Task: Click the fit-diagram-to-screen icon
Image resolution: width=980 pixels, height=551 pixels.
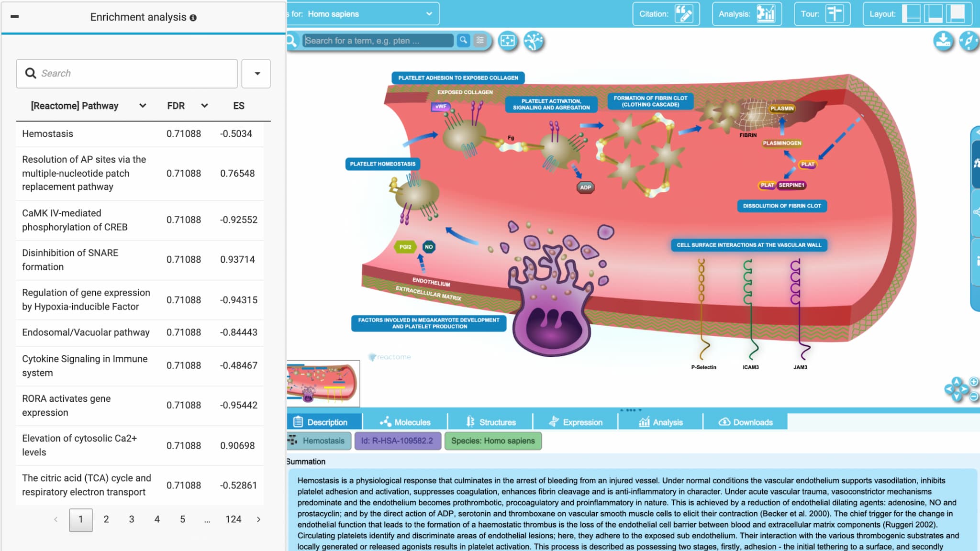Action: 508,41
